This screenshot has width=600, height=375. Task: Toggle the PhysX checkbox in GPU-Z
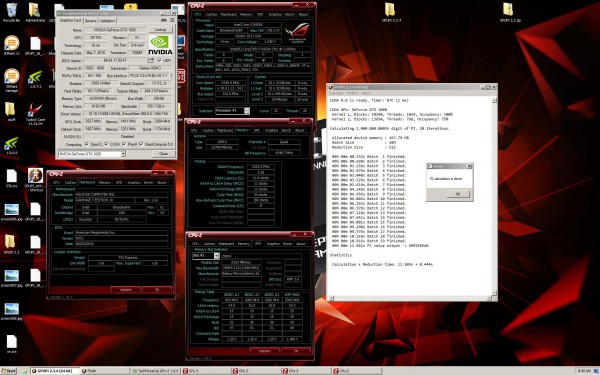[124, 144]
